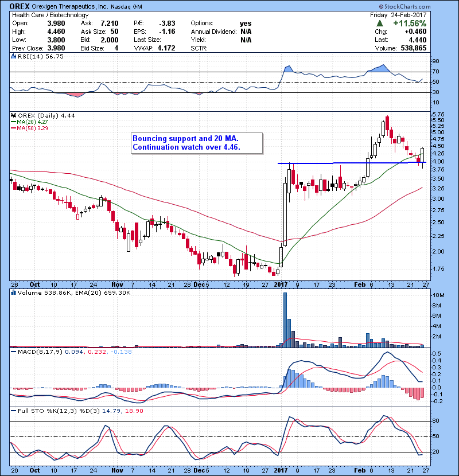This screenshot has height=476, width=459.
Task: Click the High price 4.460 value
Action: [x=56, y=32]
